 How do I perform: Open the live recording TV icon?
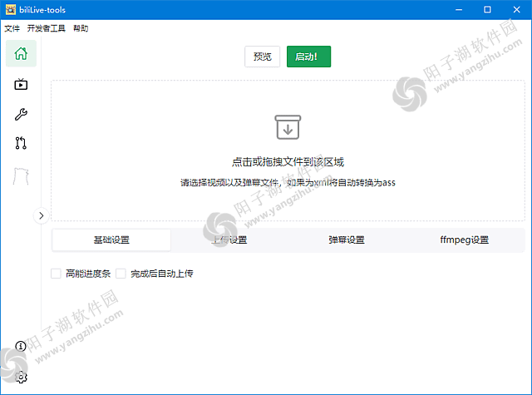tap(21, 84)
